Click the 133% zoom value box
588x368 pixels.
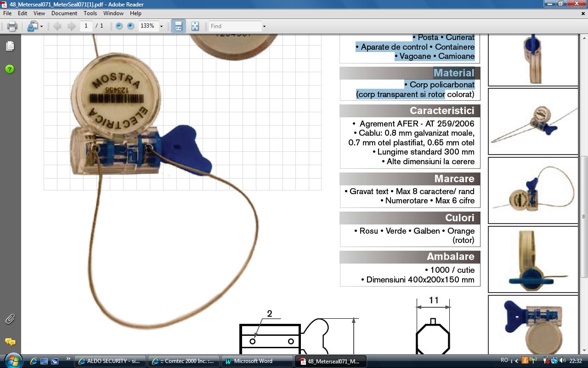[x=148, y=26]
